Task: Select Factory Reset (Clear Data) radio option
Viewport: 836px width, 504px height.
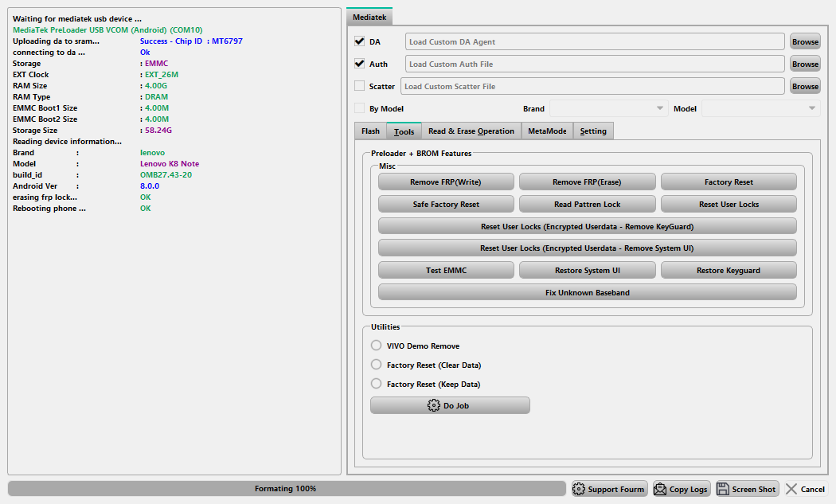Action: point(377,365)
